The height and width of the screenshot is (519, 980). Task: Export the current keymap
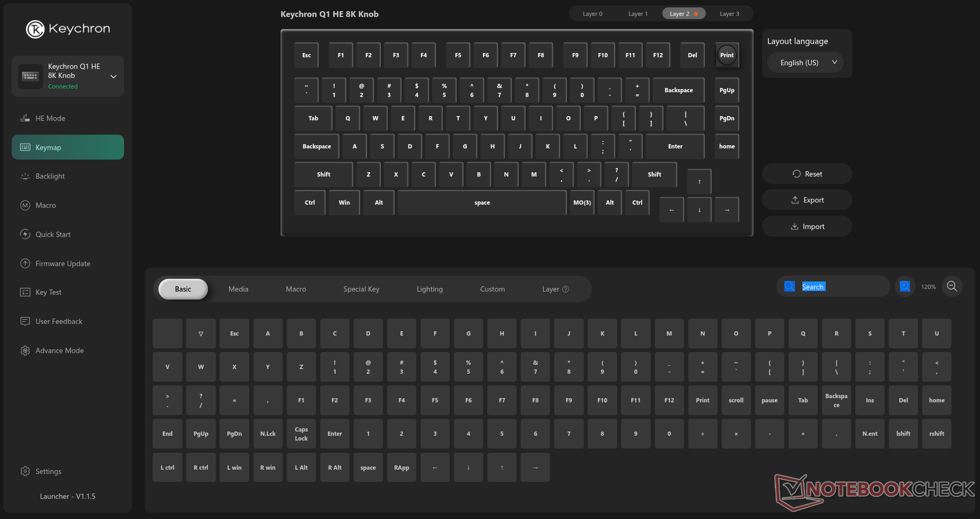(x=807, y=200)
